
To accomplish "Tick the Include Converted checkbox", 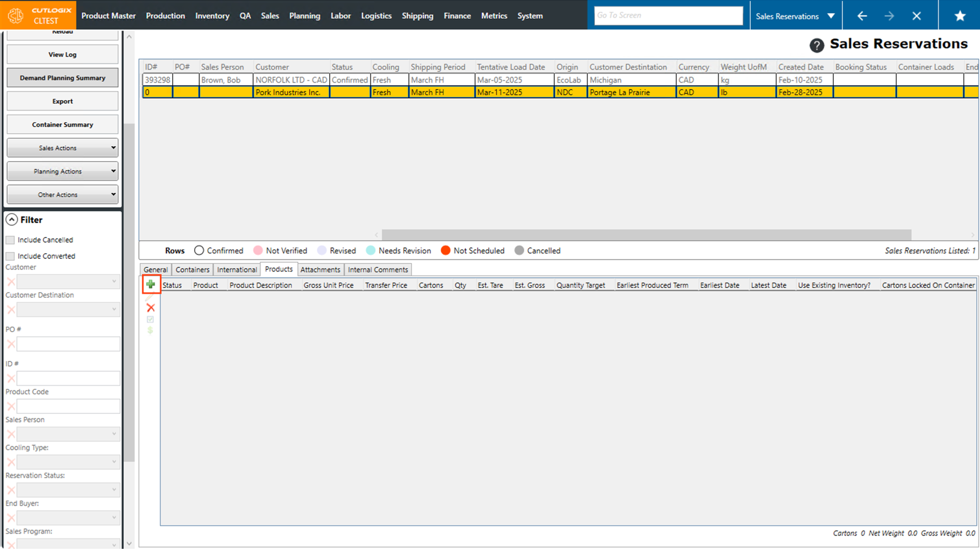I will point(10,256).
